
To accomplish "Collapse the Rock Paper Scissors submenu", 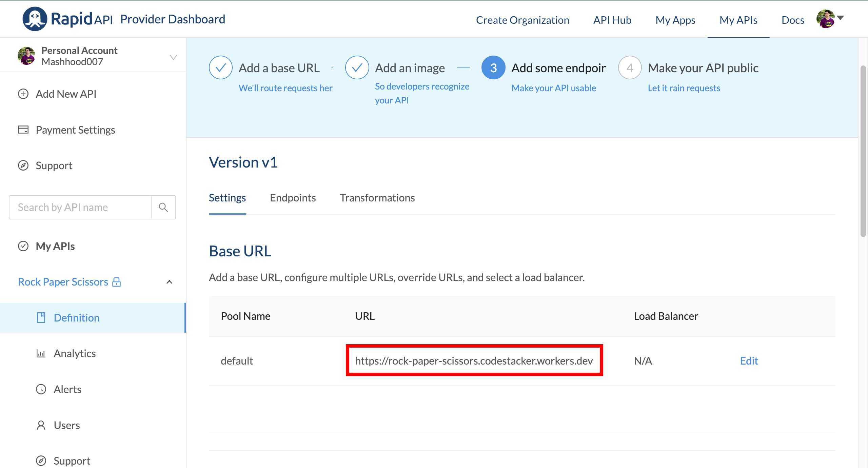I will point(170,282).
